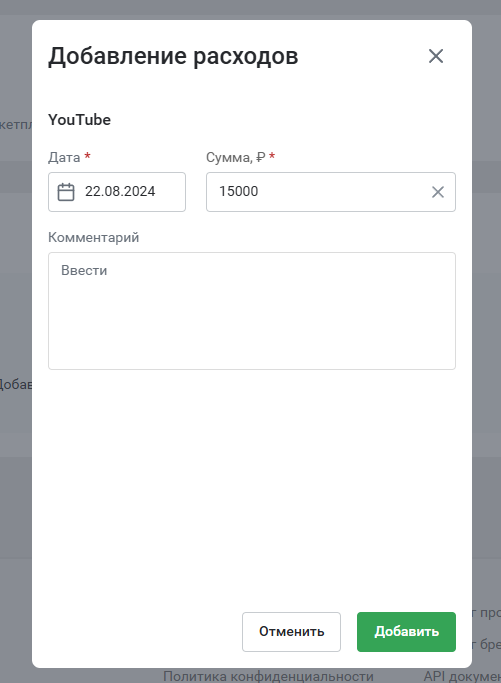Focus the date field showing 22.08.2024
501x683 pixels.
[117, 192]
